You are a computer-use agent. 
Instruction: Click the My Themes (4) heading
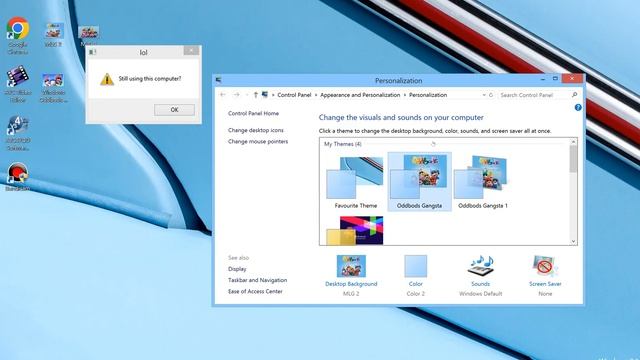click(x=343, y=144)
